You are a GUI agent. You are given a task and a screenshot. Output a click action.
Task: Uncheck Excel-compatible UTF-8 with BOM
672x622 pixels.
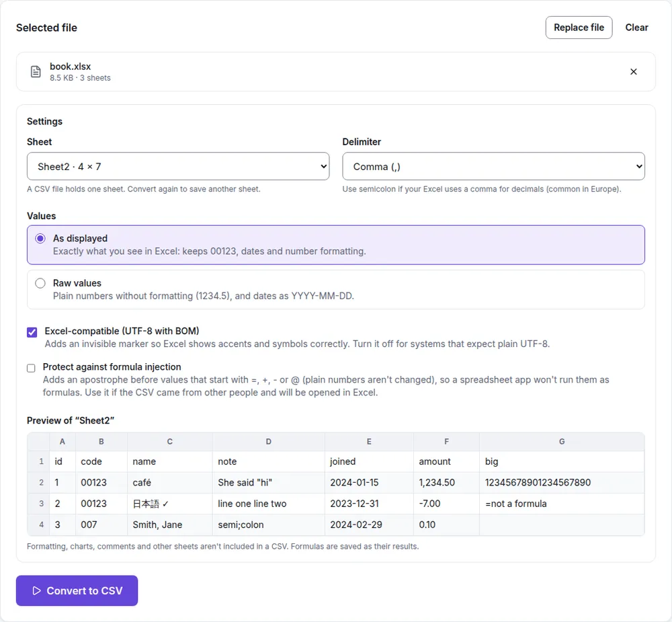[32, 332]
